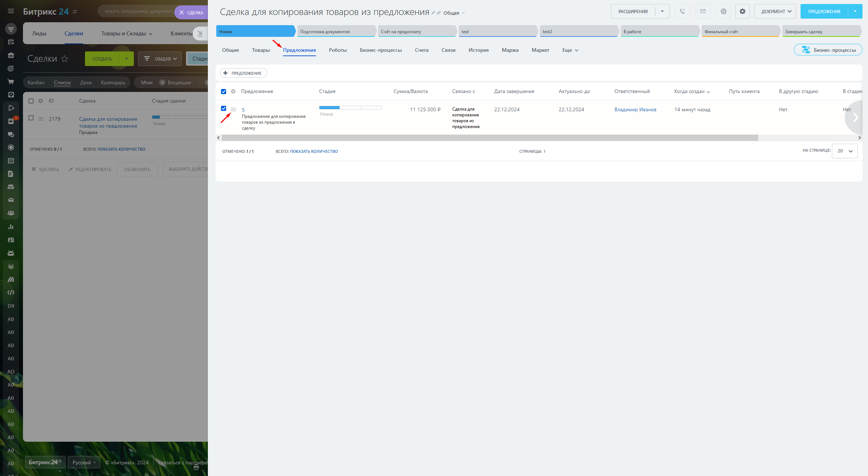Click the slider's right arrow to next panel
Screen dimensions: 868x476
click(x=855, y=117)
